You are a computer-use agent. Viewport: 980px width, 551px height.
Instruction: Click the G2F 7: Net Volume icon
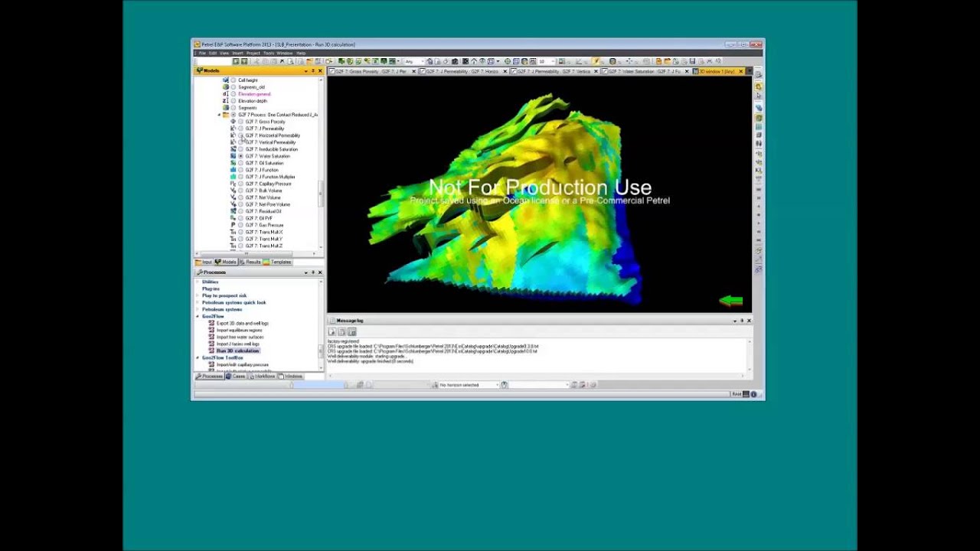(x=234, y=197)
